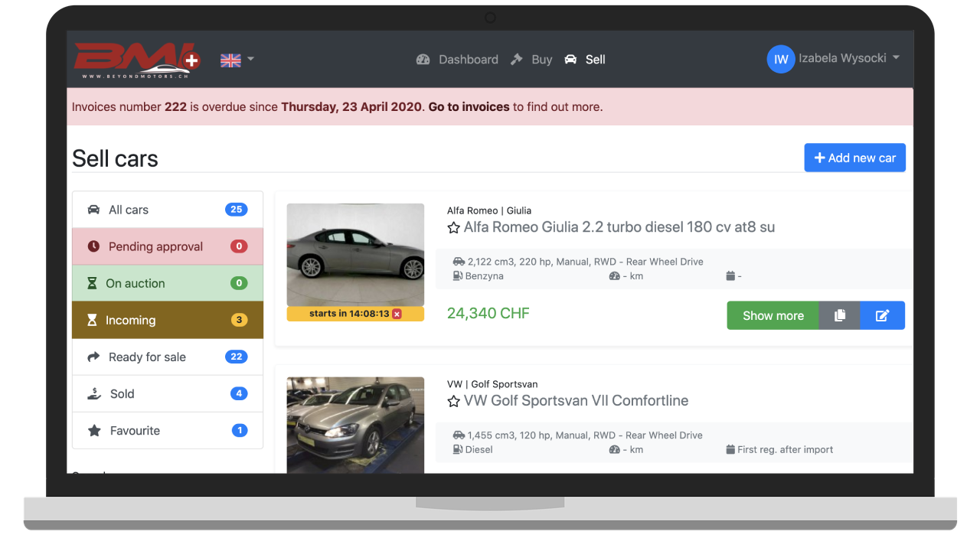Image resolution: width=980 pixels, height=551 pixels.
Task: Click the speedometer Dashboard icon in the navbar
Action: coord(423,59)
